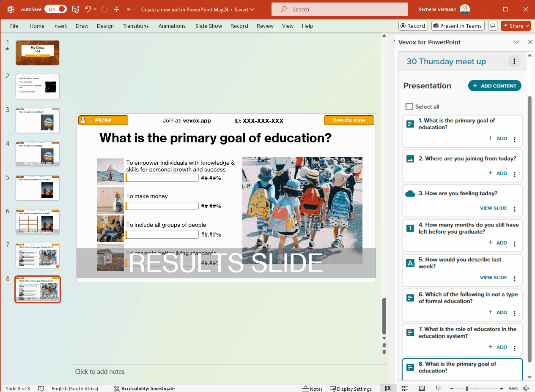Fit slide to current window icon
This screenshot has width=535, height=392.
(526, 388)
